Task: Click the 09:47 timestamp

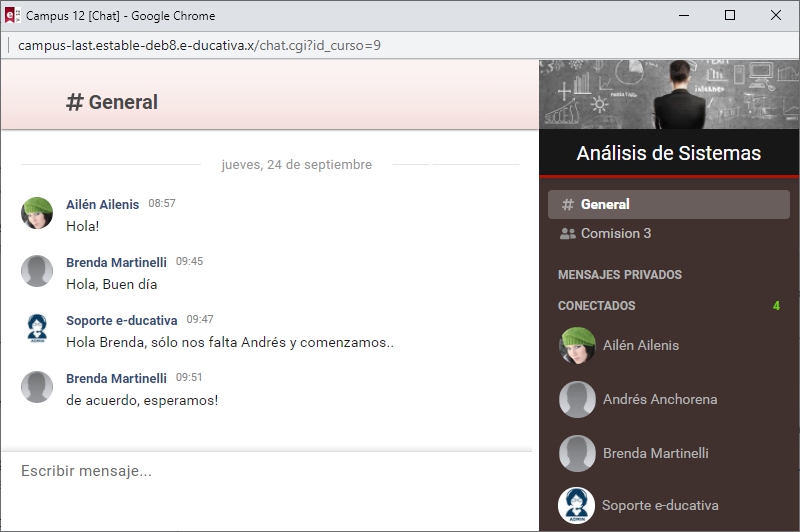Action: pos(200,319)
